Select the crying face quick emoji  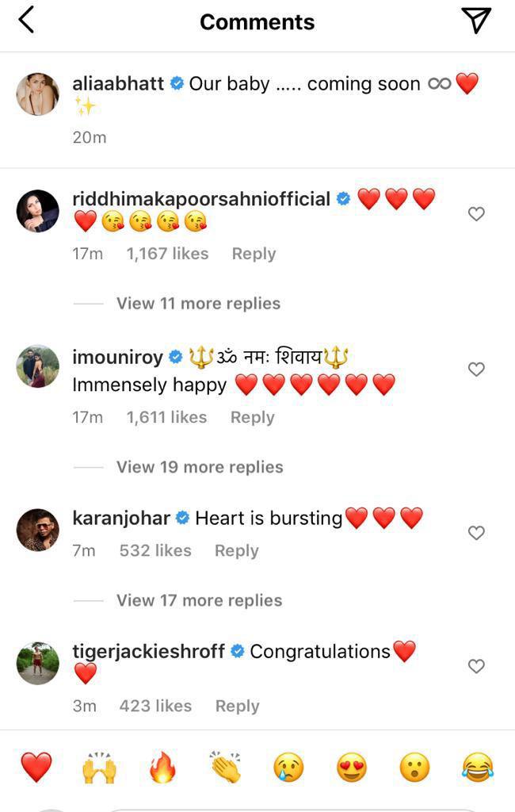tap(288, 767)
